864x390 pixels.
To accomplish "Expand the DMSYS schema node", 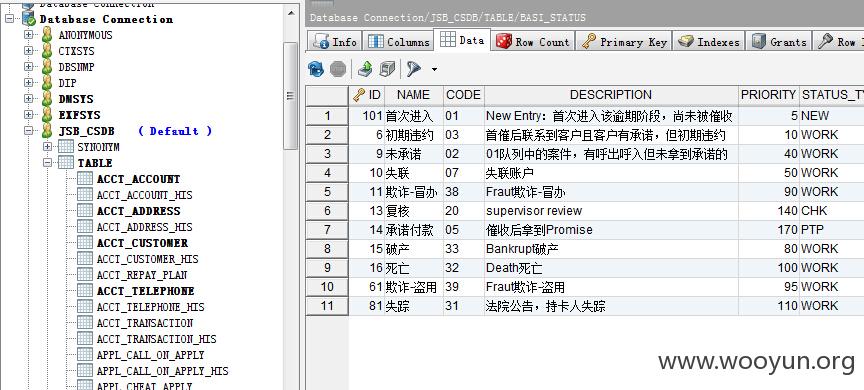I will point(28,99).
